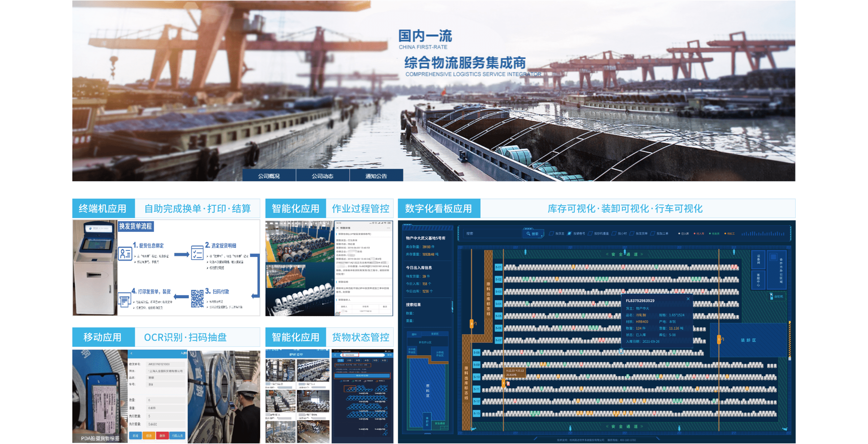This screenshot has height=444, width=868.
Task: Check the 按发货单 filter checkbox
Action: tap(632, 234)
